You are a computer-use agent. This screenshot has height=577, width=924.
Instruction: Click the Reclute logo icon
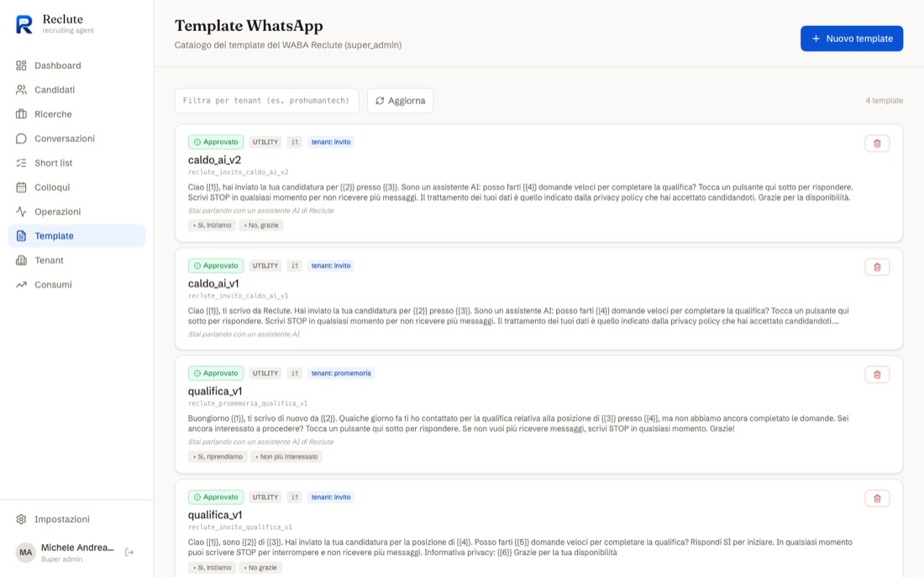click(x=24, y=24)
